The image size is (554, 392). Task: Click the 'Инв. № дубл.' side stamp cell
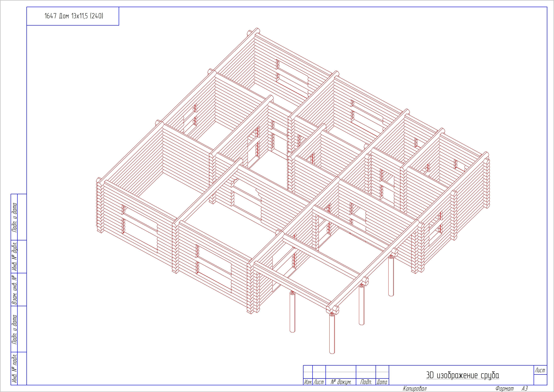[14, 256]
